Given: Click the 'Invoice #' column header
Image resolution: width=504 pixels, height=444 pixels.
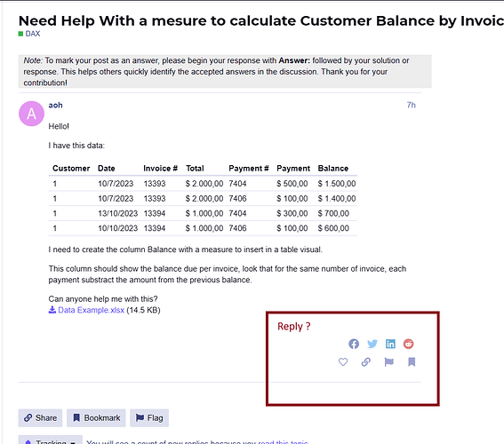Looking at the screenshot, I should tap(160, 168).
